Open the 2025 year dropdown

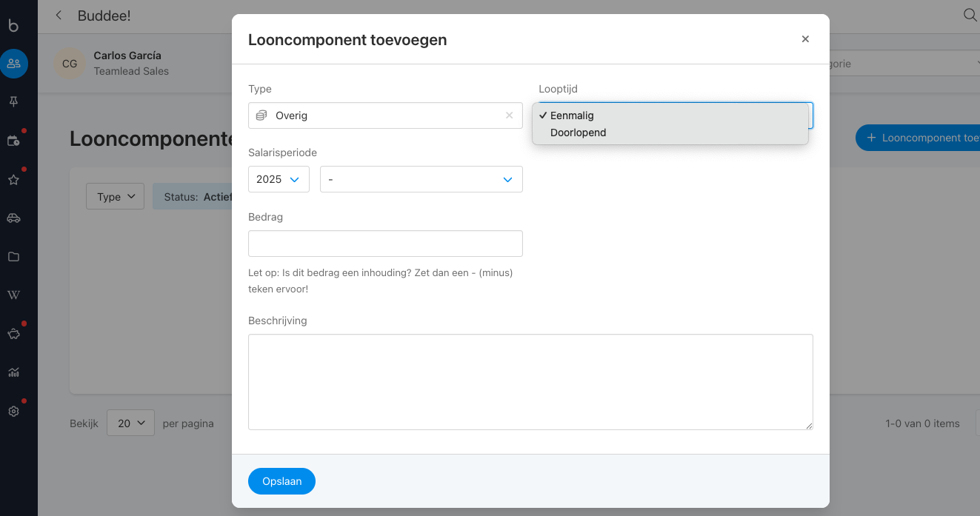(279, 179)
